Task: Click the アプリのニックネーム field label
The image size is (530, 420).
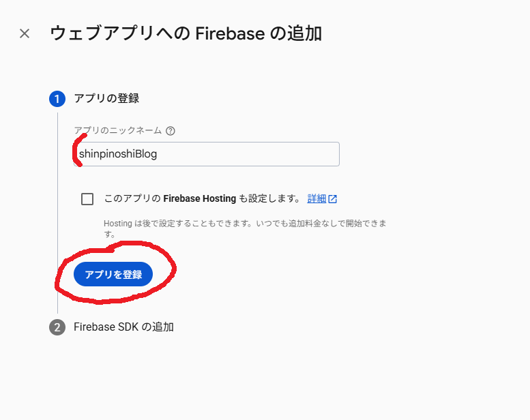Action: tap(118, 131)
